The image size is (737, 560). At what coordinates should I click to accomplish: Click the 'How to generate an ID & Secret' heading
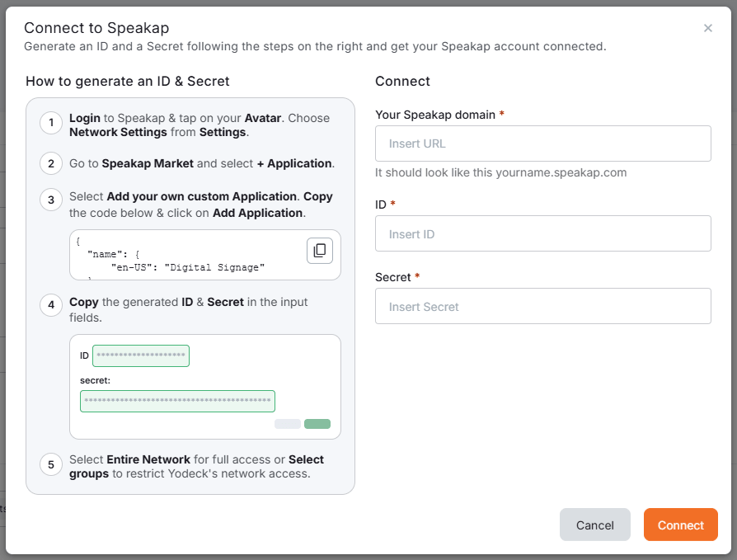click(128, 82)
